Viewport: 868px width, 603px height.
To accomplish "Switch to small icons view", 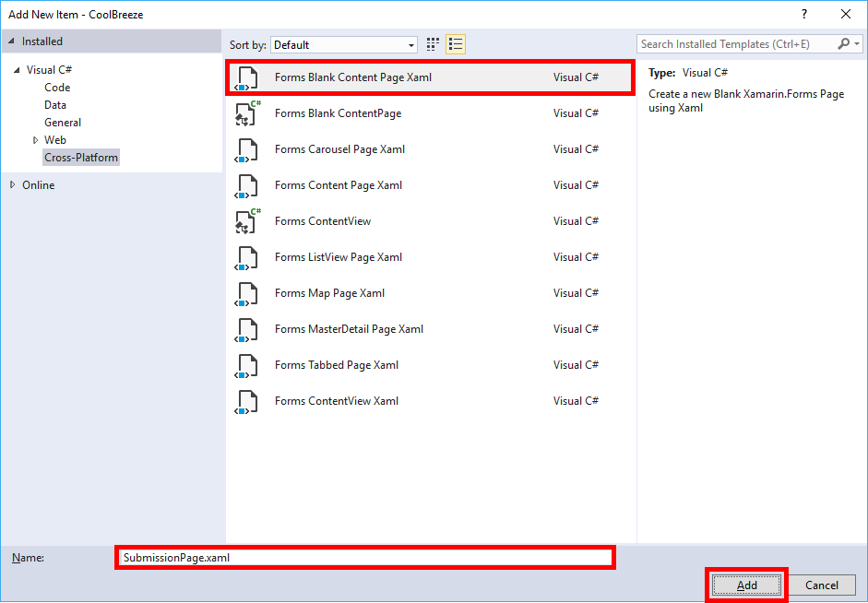I will pos(434,44).
